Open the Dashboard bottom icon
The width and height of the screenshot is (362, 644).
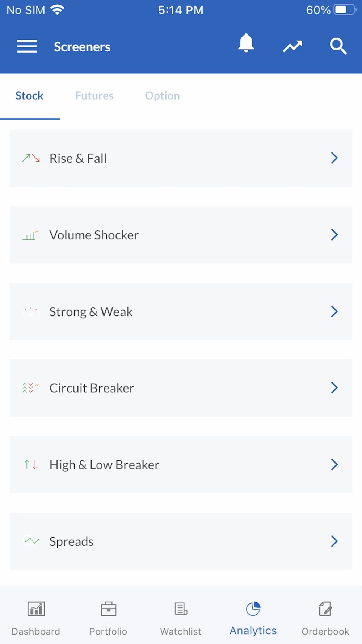36,609
